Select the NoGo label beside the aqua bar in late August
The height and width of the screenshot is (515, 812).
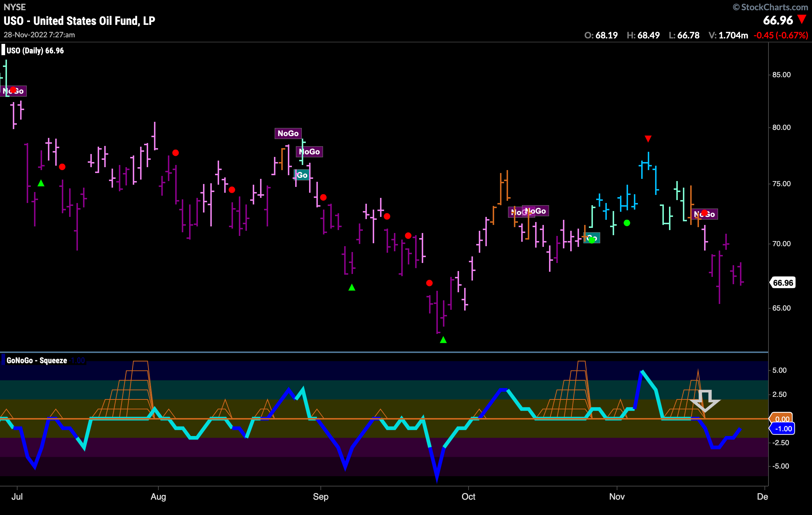pyautogui.click(x=309, y=151)
